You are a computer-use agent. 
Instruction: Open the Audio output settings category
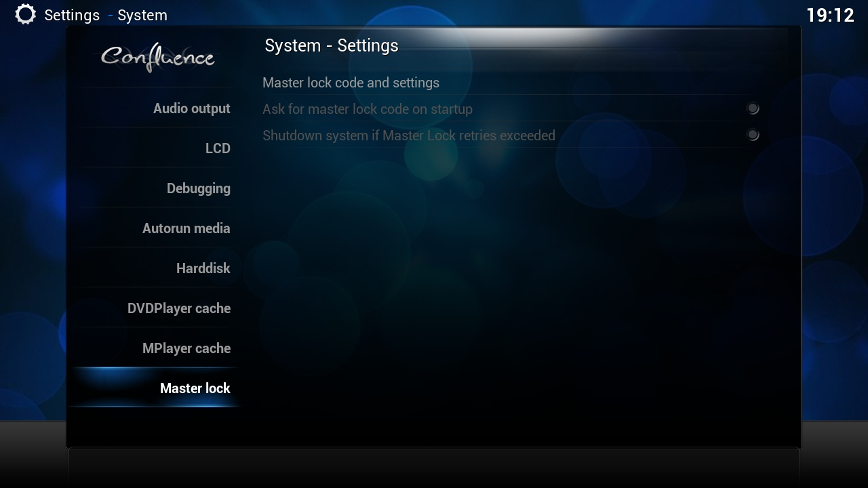(155, 108)
